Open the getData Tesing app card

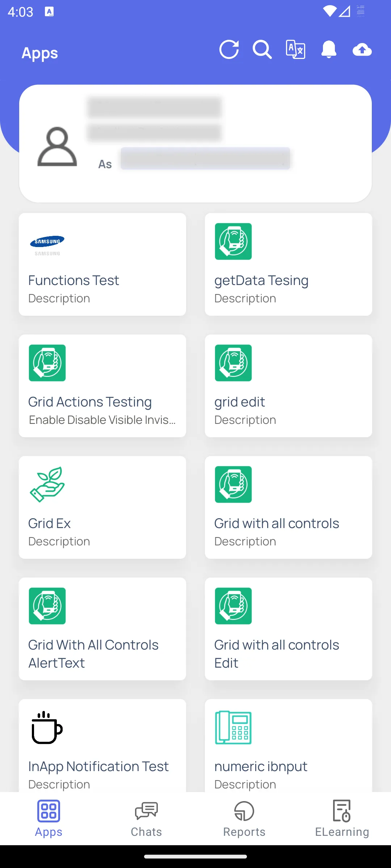click(x=289, y=264)
